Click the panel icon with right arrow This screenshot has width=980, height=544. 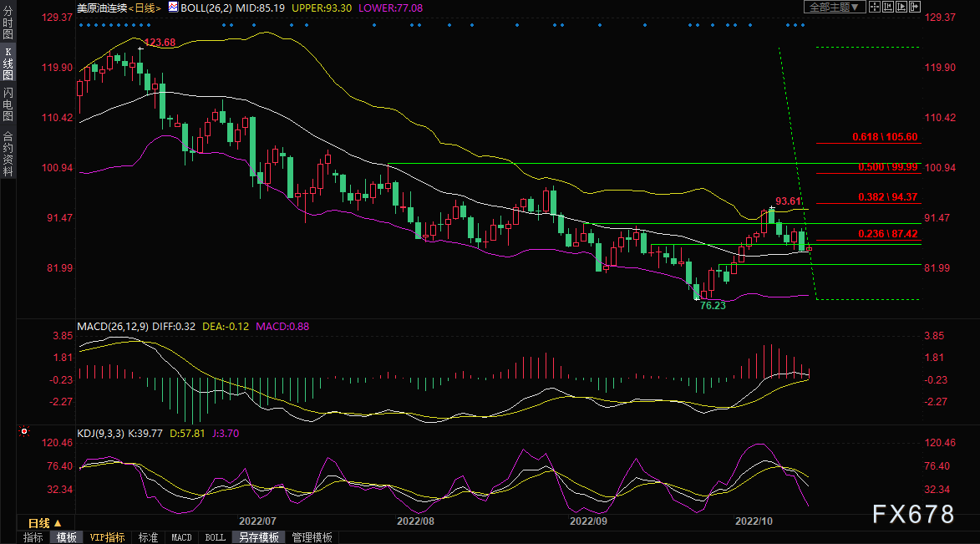(x=914, y=7)
